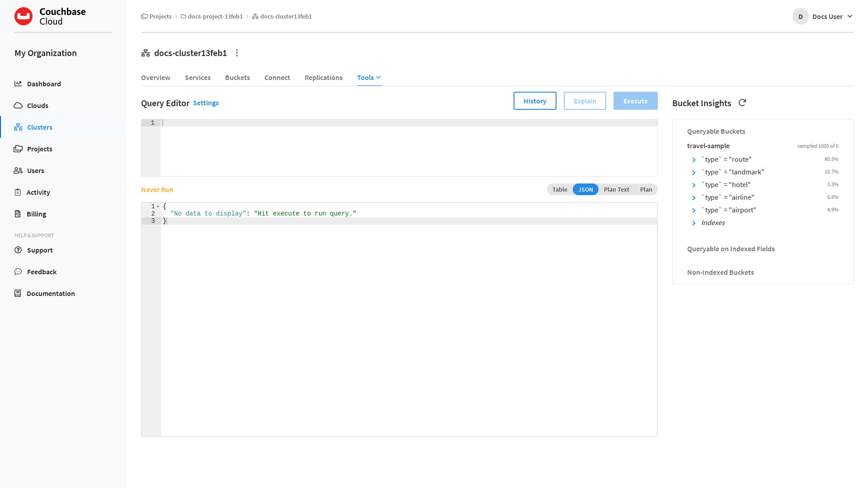Switch results view to Table
868x488 pixels.
[560, 189]
